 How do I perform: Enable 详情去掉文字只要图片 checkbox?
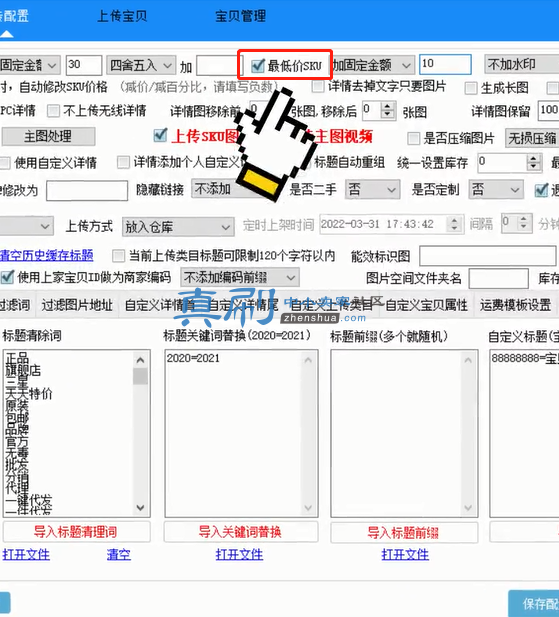click(318, 86)
